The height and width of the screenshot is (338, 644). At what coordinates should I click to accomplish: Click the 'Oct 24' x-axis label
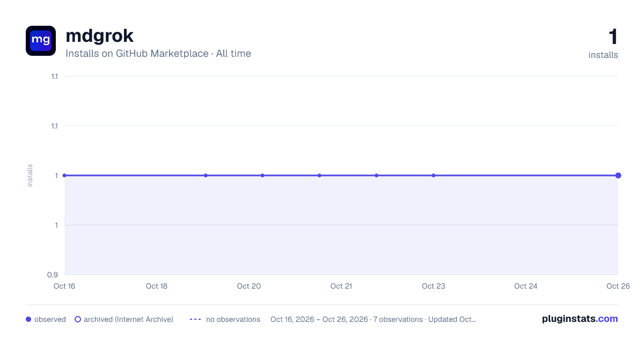point(526,286)
